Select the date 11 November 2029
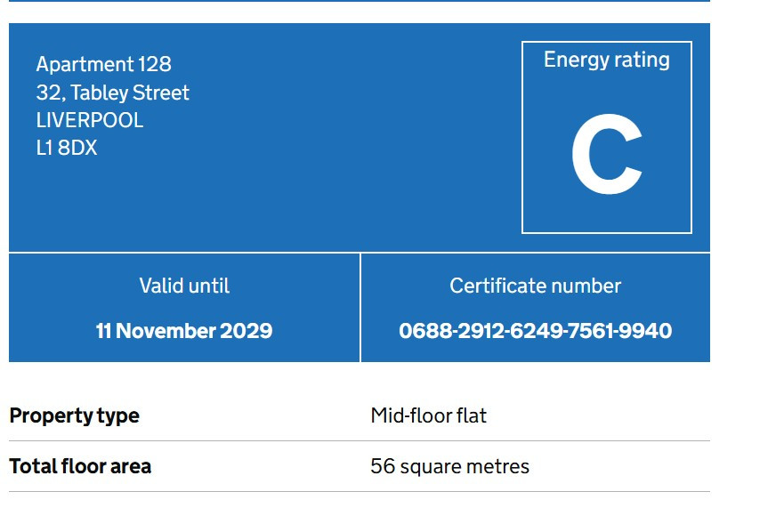 184,331
